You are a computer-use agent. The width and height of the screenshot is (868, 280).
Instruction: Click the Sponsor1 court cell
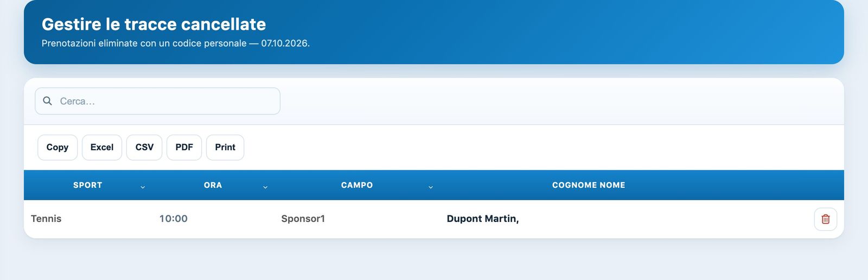(x=303, y=219)
